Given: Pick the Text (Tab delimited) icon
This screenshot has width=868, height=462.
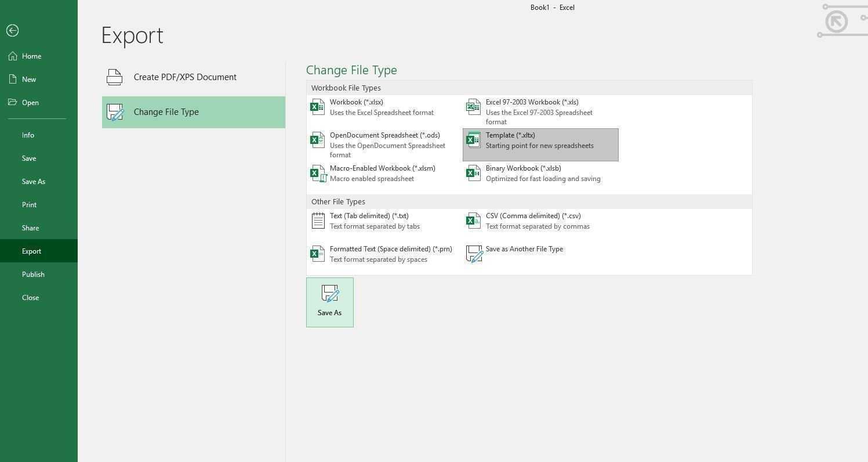Looking at the screenshot, I should pos(318,221).
